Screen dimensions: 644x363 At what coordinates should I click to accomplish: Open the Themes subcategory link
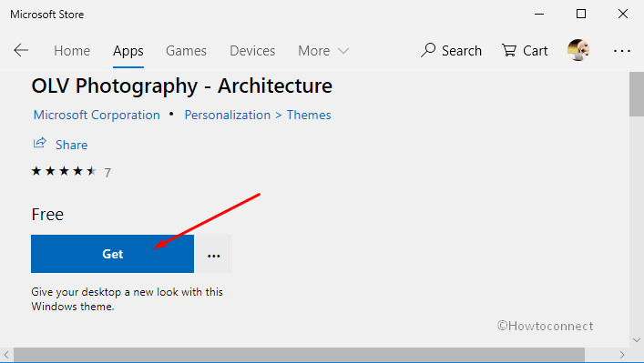(x=309, y=115)
